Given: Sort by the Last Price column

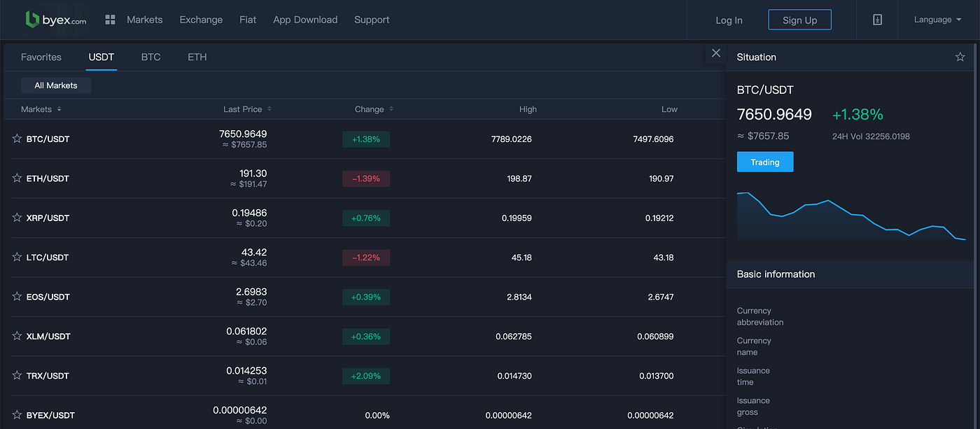Looking at the screenshot, I should (247, 109).
